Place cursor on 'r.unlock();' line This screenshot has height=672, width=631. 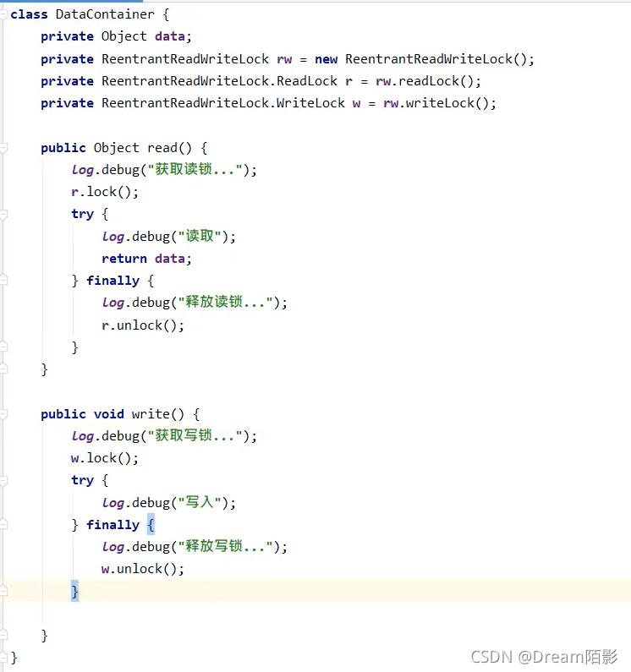point(143,325)
